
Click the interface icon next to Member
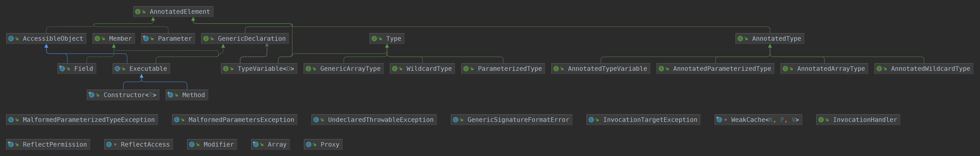(97, 39)
